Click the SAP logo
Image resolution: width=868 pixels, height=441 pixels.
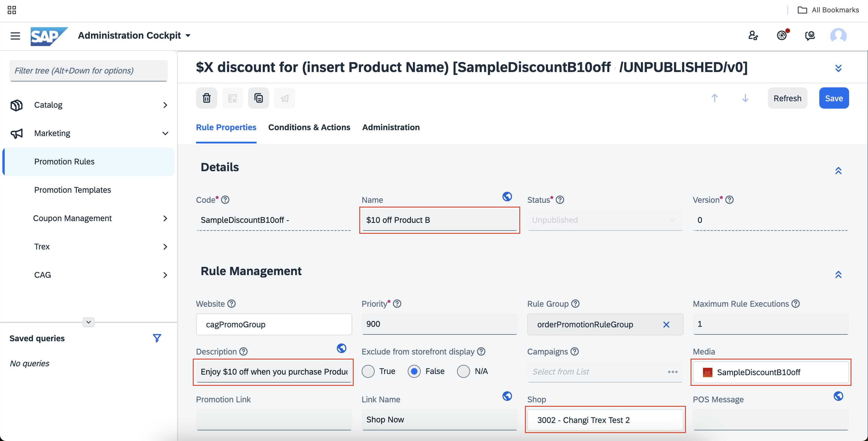[49, 36]
